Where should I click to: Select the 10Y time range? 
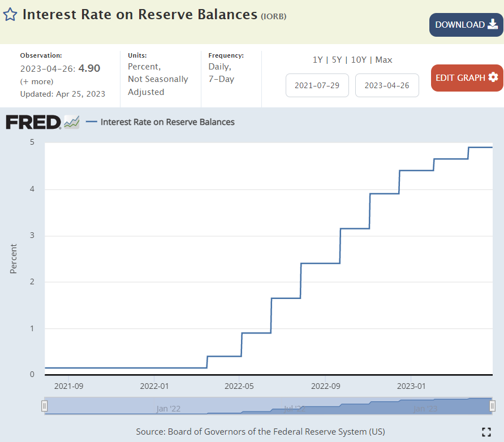click(x=359, y=60)
